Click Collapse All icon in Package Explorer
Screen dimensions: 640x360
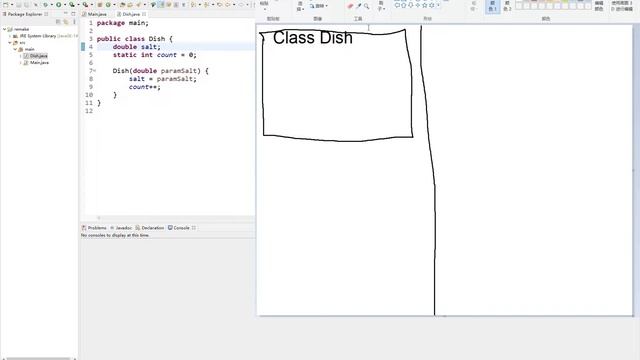[x=58, y=22]
